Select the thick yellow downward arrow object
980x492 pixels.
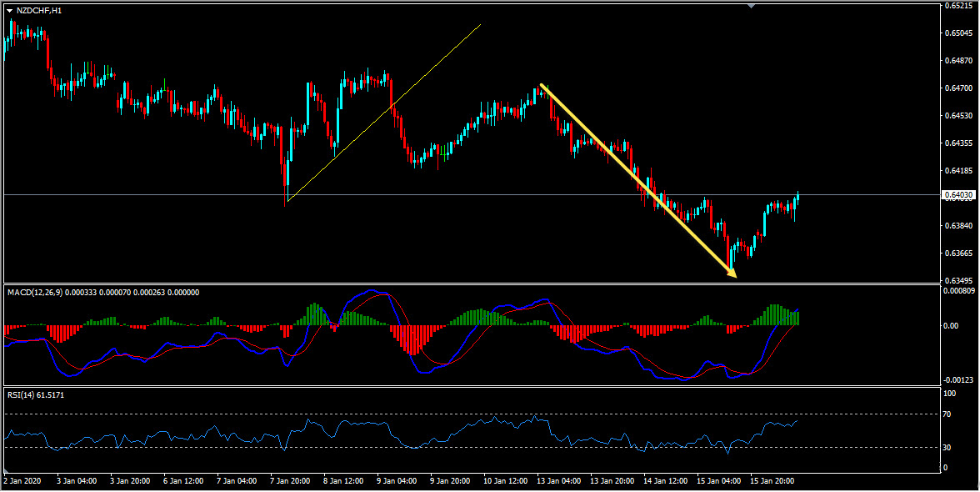click(637, 179)
